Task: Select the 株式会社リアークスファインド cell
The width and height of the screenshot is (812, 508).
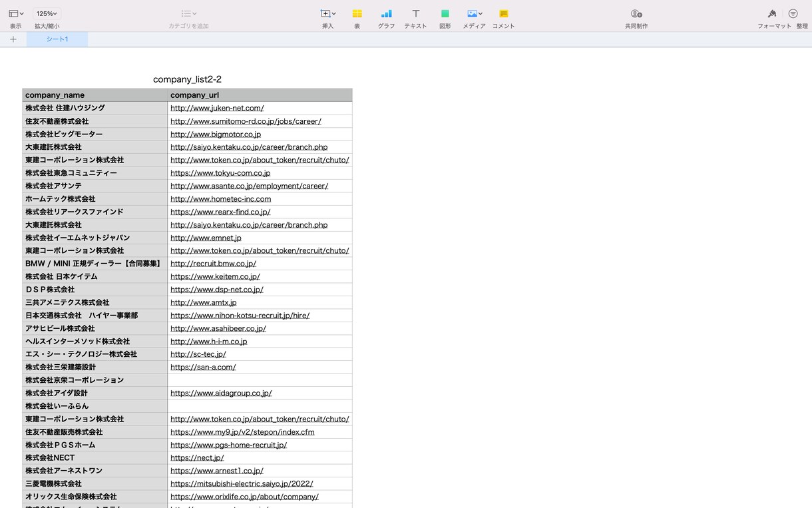Action: click(x=95, y=212)
